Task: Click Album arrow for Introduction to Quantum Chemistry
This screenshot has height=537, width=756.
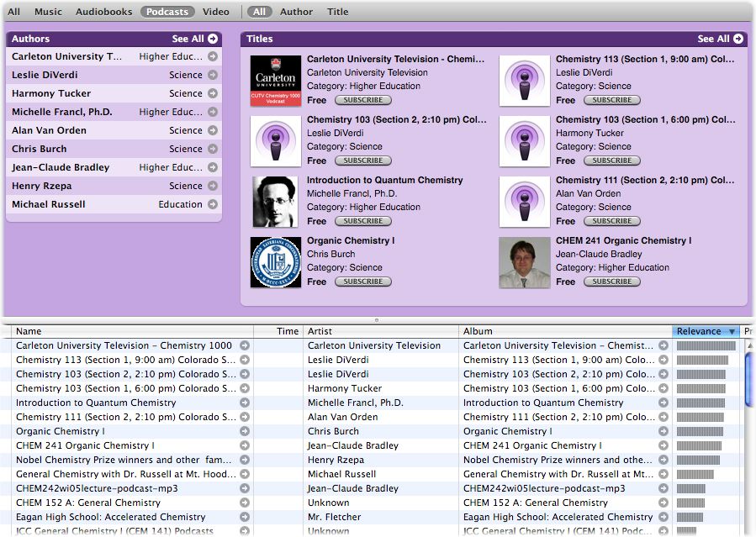Action: pos(663,403)
